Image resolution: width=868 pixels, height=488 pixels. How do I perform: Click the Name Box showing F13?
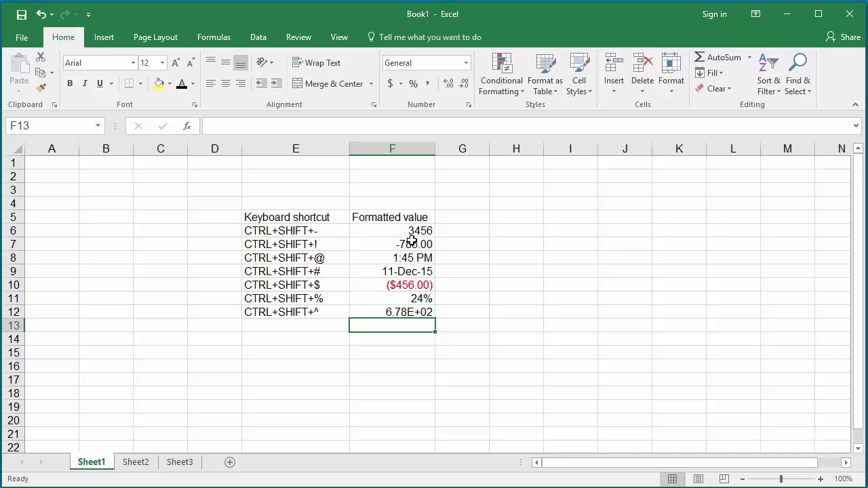[x=50, y=126]
